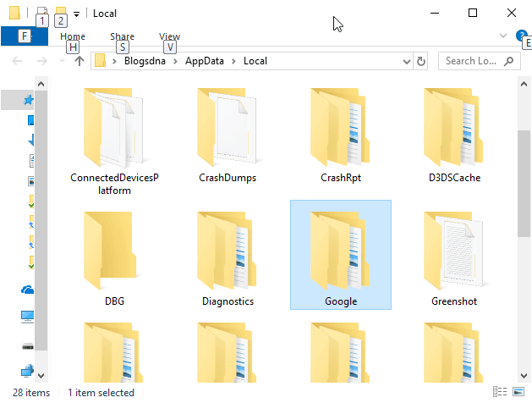This screenshot has height=403, width=532.
Task: Open the View ribbon tab
Action: coord(170,36)
